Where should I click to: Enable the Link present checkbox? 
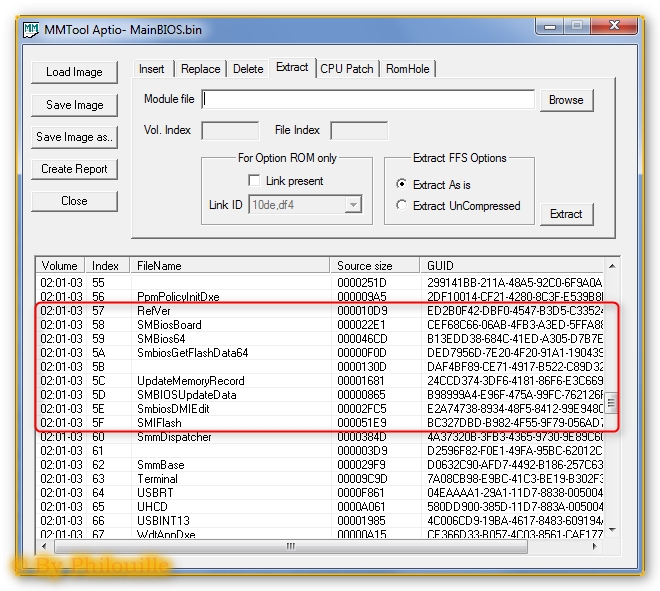pos(254,181)
